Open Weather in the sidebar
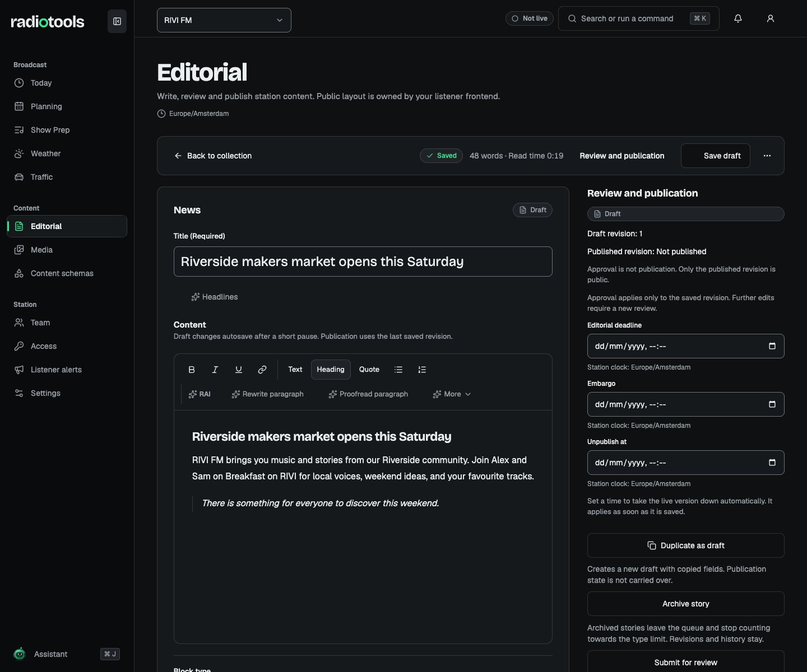 [x=67, y=153]
